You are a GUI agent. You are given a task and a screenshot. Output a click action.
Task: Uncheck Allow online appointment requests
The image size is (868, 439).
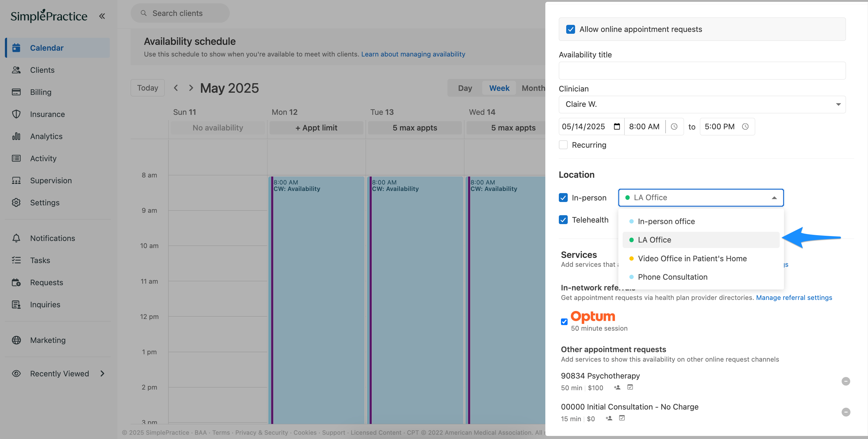point(570,29)
